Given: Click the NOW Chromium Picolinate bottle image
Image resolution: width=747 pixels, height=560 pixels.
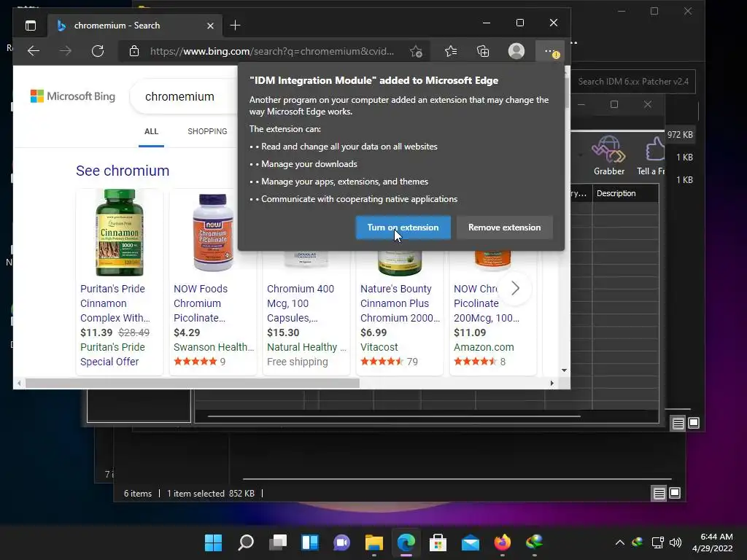Looking at the screenshot, I should tap(213, 233).
